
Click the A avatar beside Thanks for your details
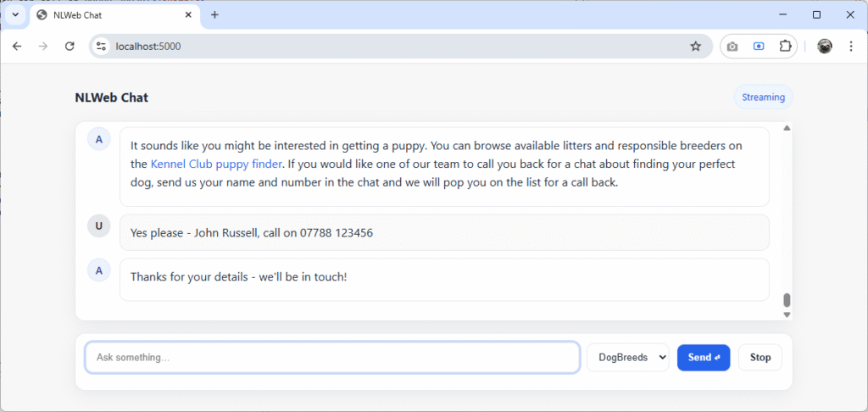click(99, 270)
